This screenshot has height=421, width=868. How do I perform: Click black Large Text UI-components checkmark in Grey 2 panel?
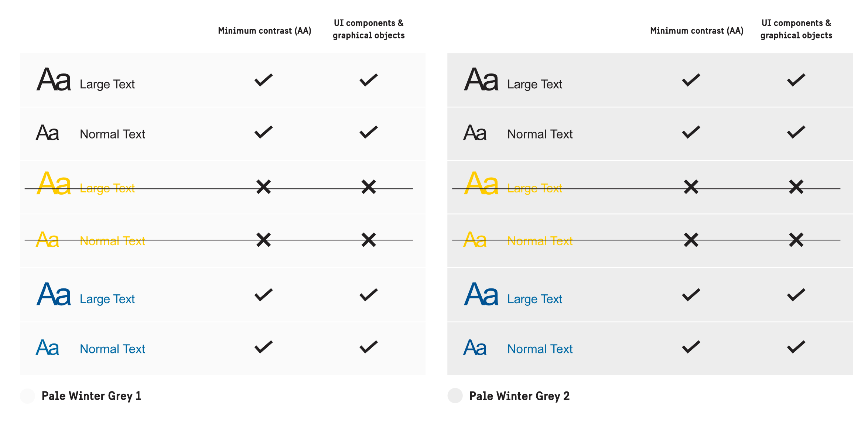pos(796,80)
